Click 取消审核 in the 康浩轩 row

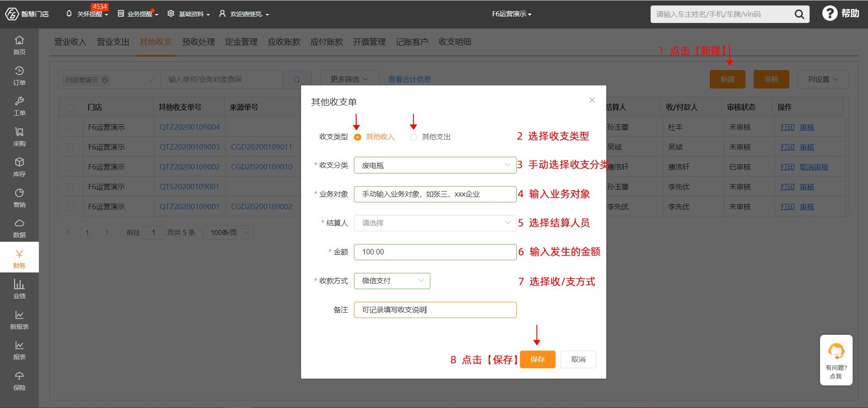point(814,167)
